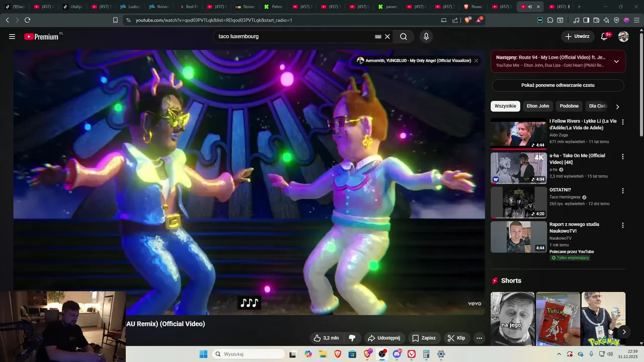Open the Brave main menu
The image size is (644, 362).
point(636,20)
